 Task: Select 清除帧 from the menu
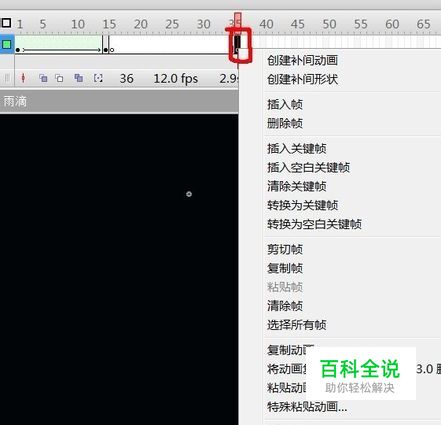coord(285,306)
